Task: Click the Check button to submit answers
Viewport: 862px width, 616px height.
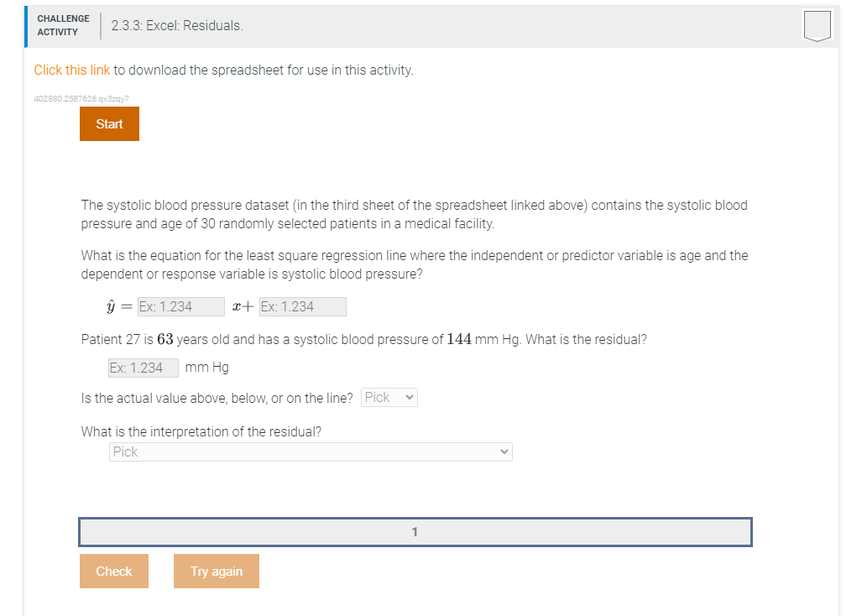Action: coord(113,571)
